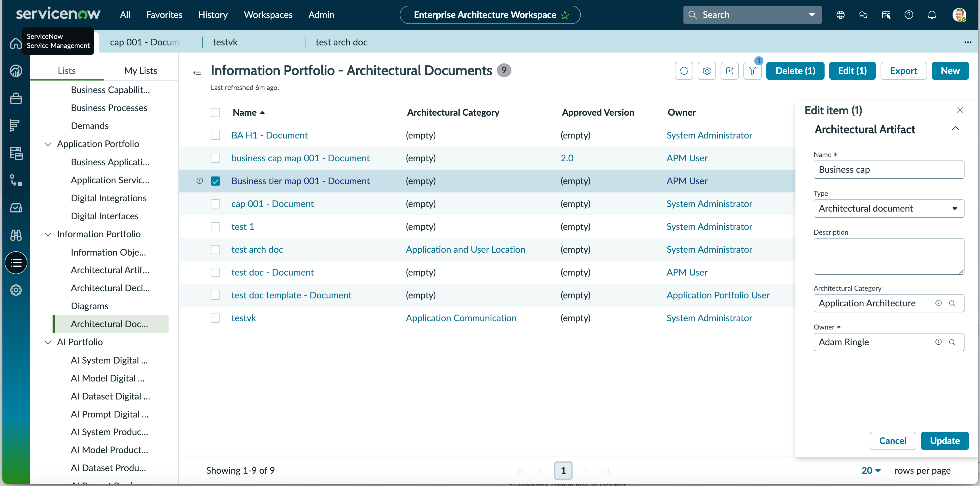Click the Update button
This screenshot has width=980, height=486.
[945, 441]
